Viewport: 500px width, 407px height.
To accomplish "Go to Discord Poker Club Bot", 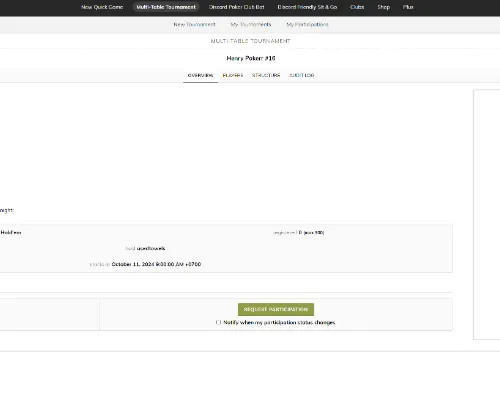I will tap(237, 7).
